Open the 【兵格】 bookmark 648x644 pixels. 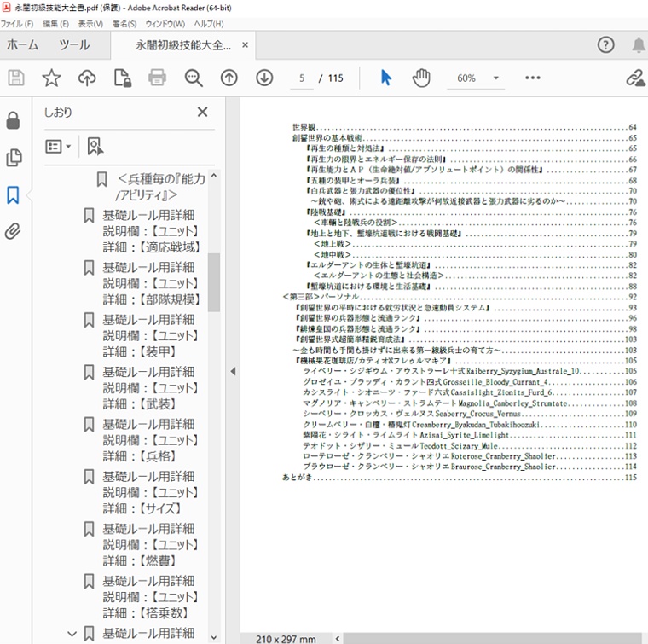(x=150, y=440)
